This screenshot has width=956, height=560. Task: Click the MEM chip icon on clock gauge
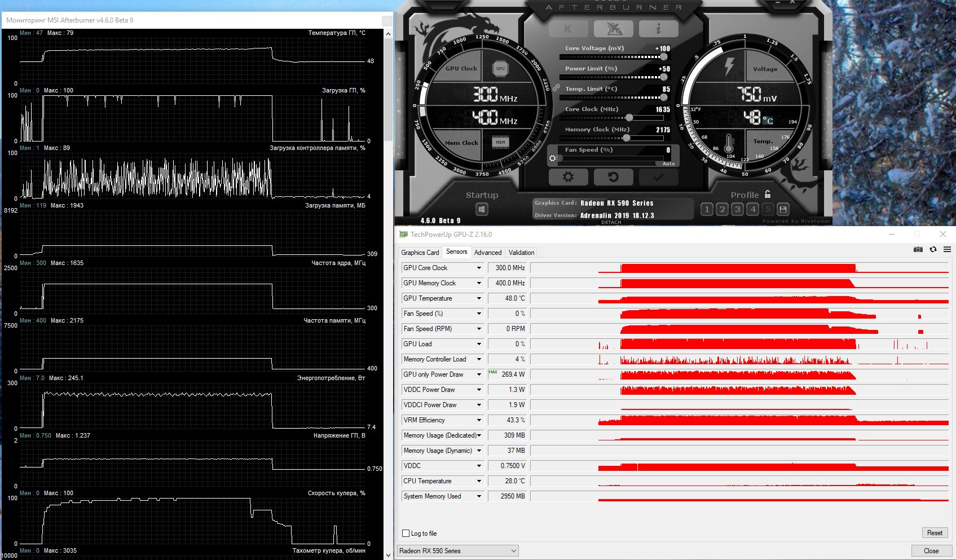500,142
